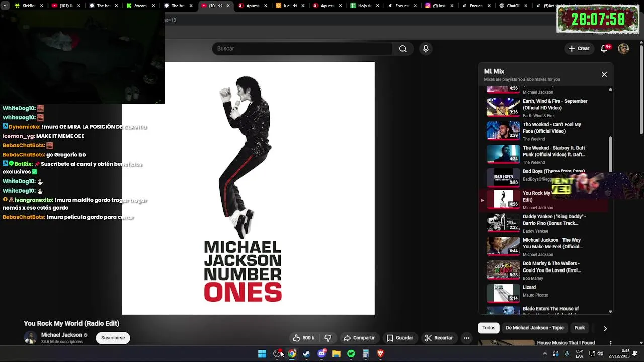Play The Weeknd Starboy in playlist
The image size is (644, 362).
546,154
